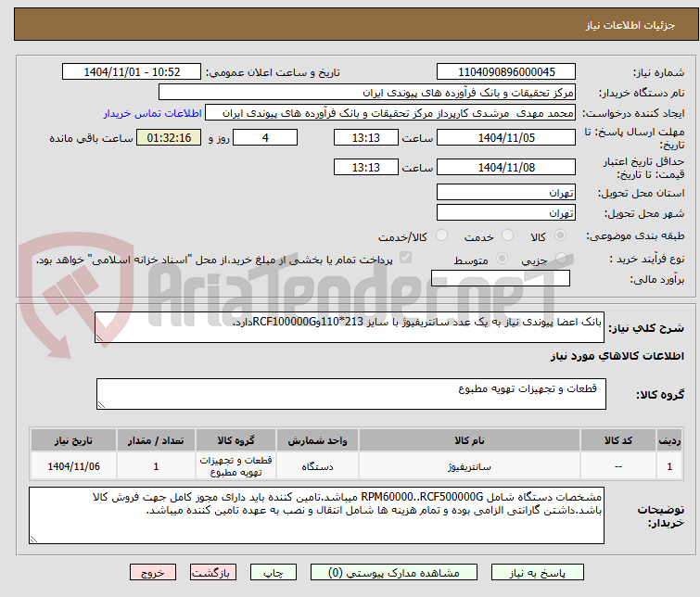Click the 'چاپ' print button
The height and width of the screenshot is (597, 700).
pos(274,573)
